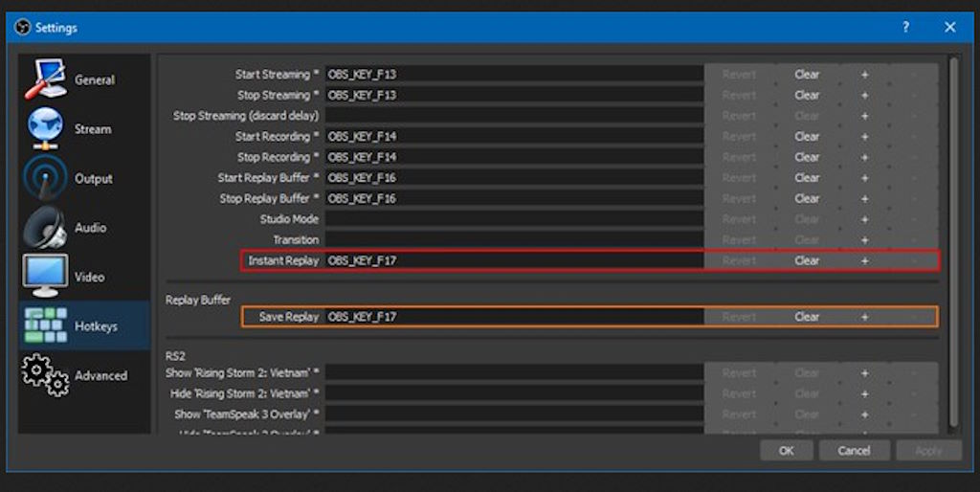Click the Cancel button
This screenshot has width=980, height=492.
pos(853,450)
